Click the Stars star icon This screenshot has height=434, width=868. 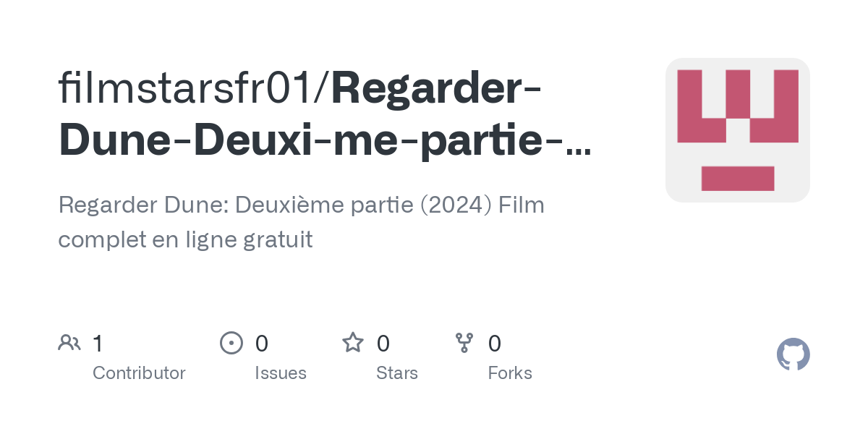352,342
